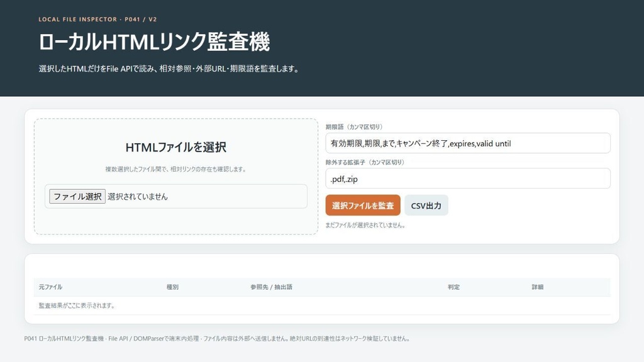
Task: Click the footer P041 privacy note
Action: (217, 339)
